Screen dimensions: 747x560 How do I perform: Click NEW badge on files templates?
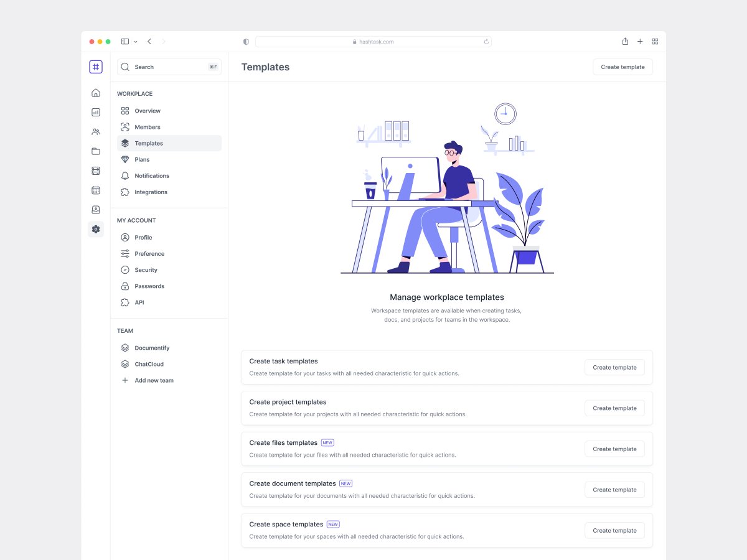[327, 443]
